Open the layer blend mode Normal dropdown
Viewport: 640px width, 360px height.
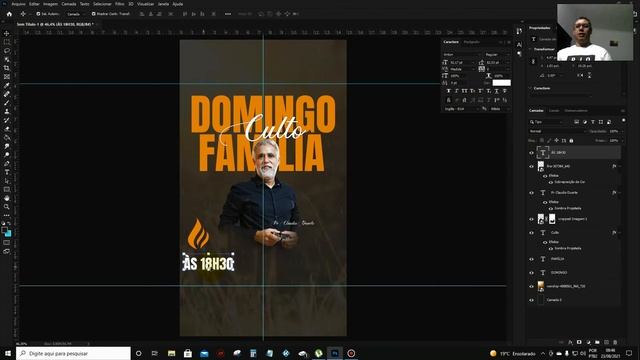(557, 131)
